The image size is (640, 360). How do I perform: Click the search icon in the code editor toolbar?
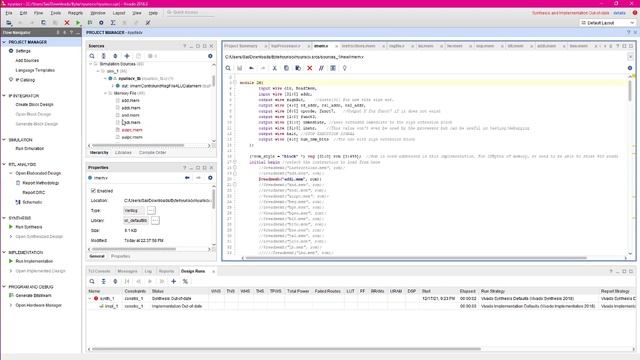(x=228, y=68)
